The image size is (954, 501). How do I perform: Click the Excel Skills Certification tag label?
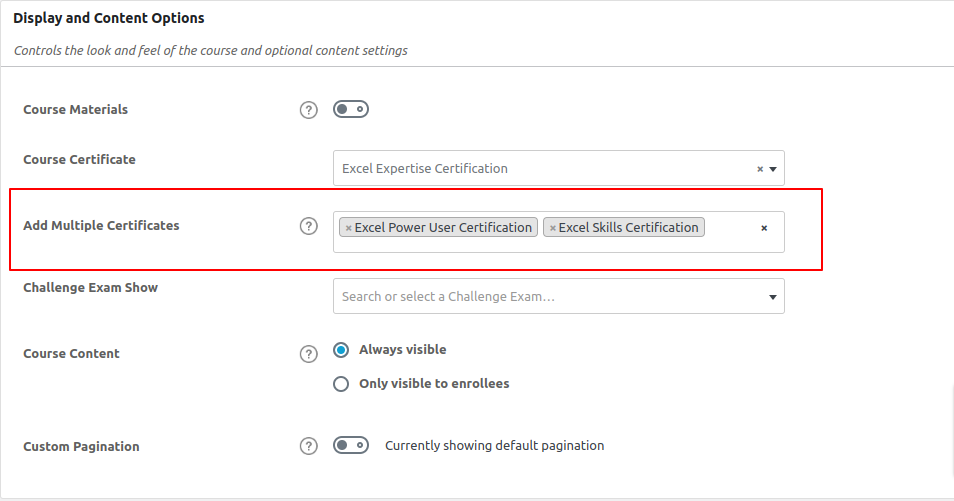pos(628,228)
